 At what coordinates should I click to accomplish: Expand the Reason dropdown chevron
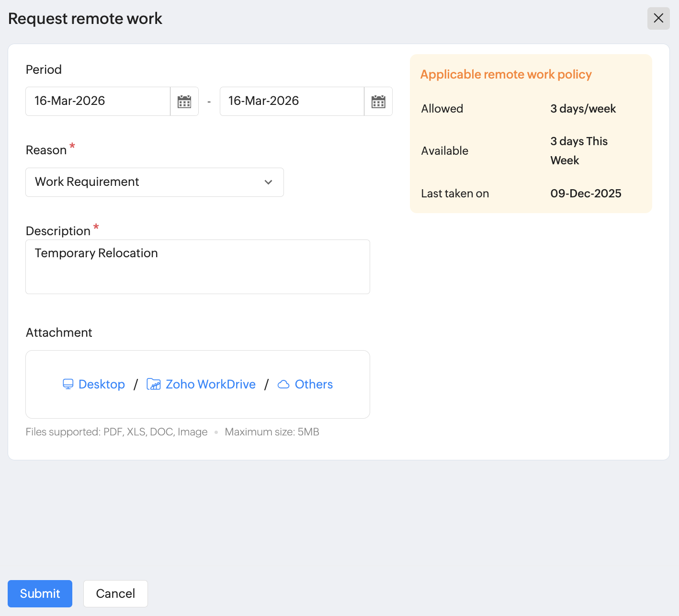268,182
